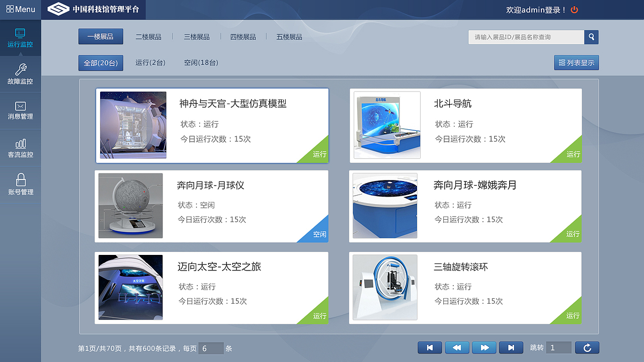This screenshot has width=644, height=362.
Task: Click title 迈向太空-太空之旅
Action: [219, 266]
